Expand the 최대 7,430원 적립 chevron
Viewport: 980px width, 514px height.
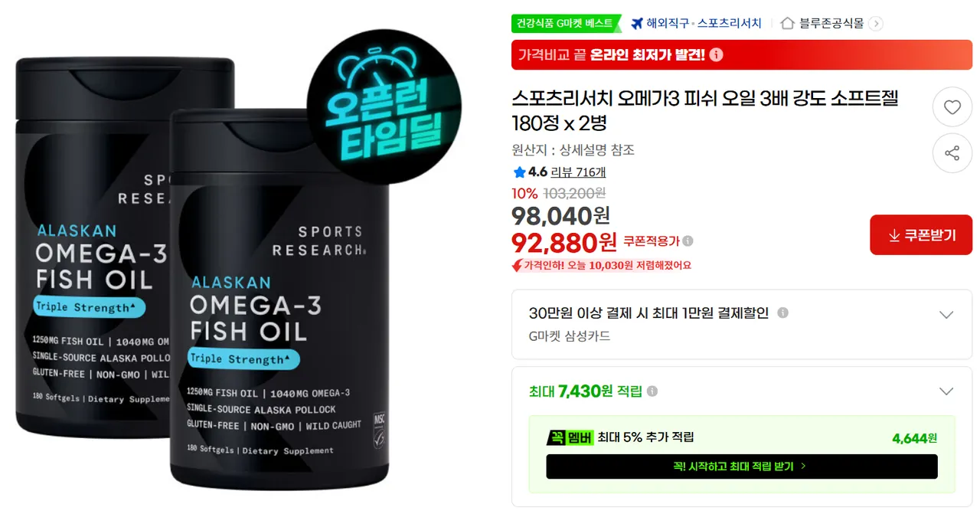(x=946, y=391)
